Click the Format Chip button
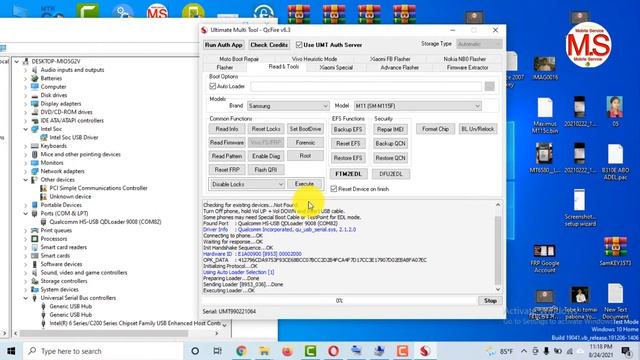The height and width of the screenshot is (360, 640). point(436,129)
